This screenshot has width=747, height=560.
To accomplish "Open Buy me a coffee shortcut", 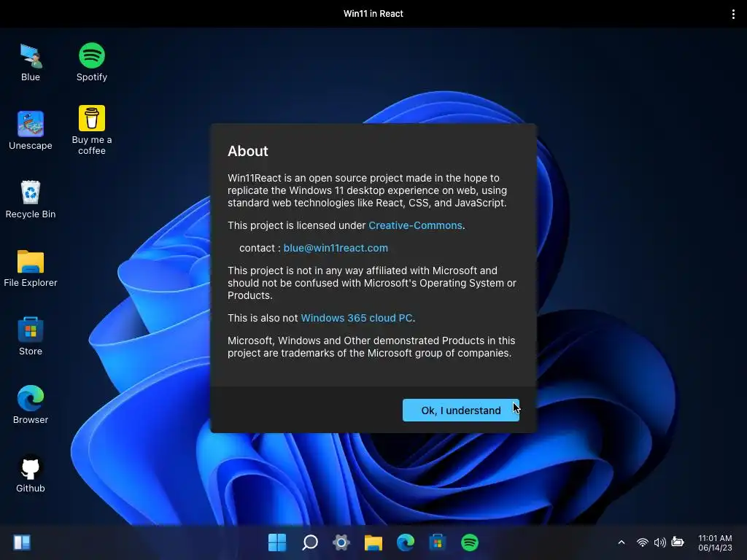I will tap(91, 131).
